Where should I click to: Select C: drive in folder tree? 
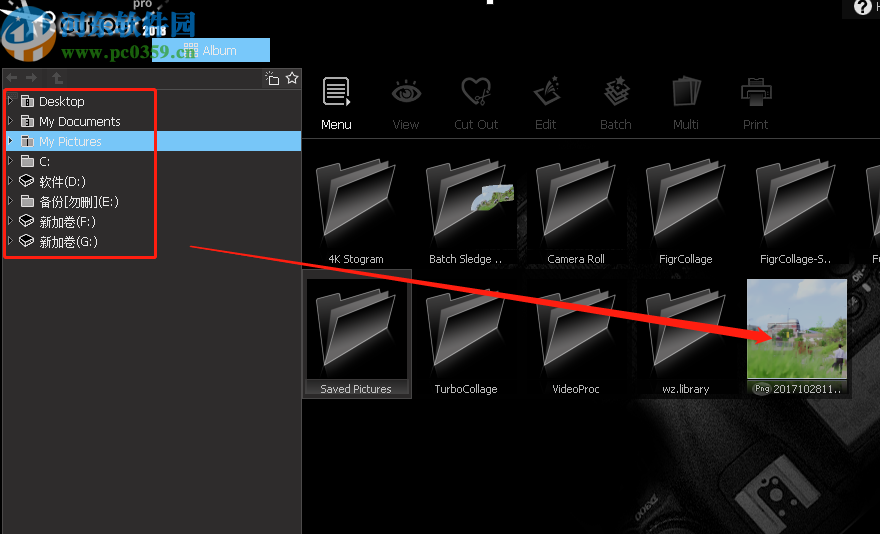point(44,161)
